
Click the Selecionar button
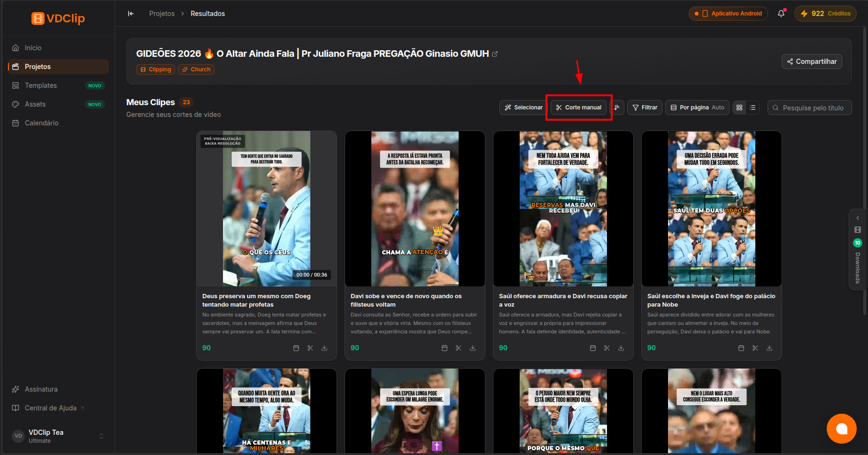pos(523,108)
